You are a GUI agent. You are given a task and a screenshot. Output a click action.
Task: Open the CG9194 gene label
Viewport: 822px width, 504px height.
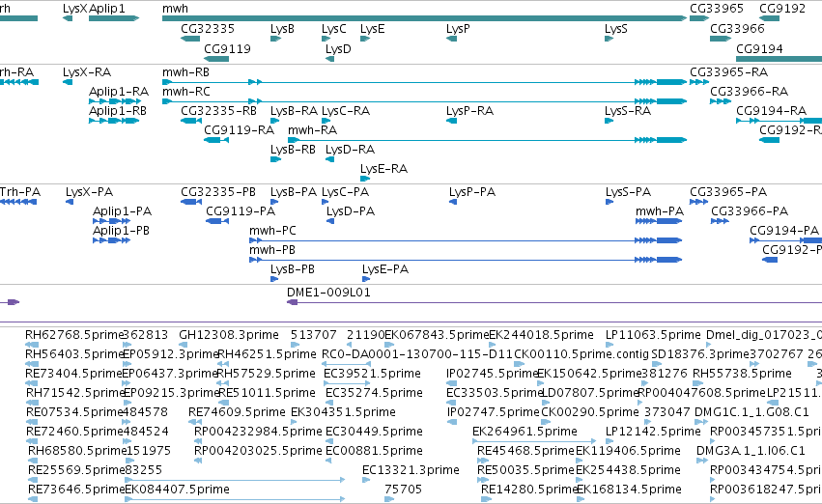759,48
